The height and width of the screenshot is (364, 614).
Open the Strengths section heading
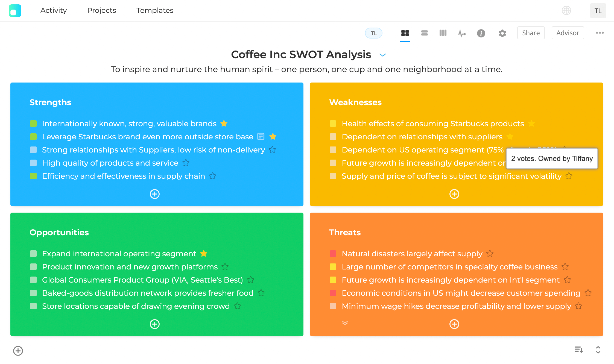pyautogui.click(x=50, y=102)
